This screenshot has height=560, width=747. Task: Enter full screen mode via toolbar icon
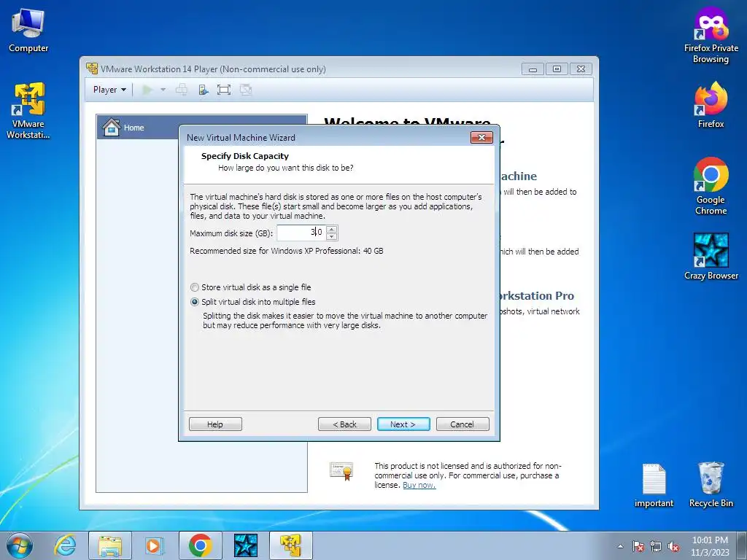point(224,90)
